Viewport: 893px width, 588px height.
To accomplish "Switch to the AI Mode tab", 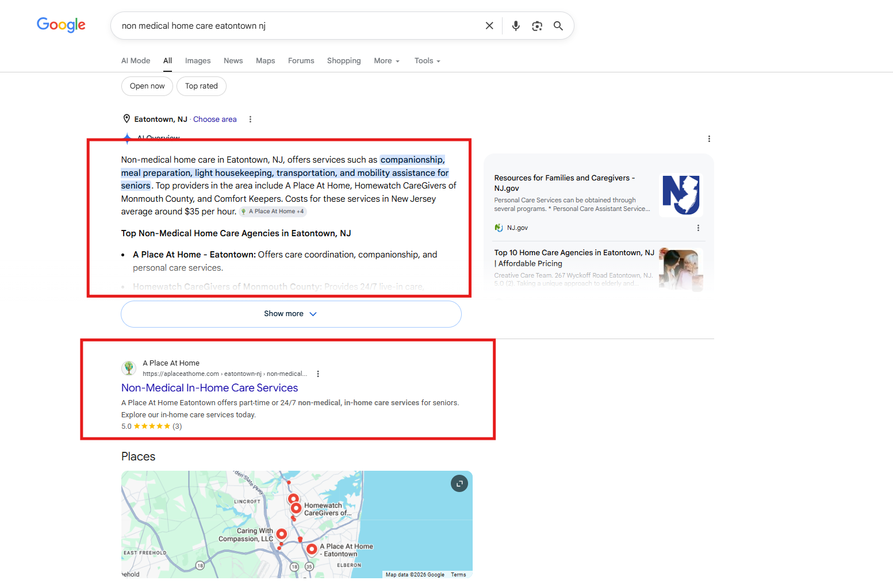I will [136, 61].
